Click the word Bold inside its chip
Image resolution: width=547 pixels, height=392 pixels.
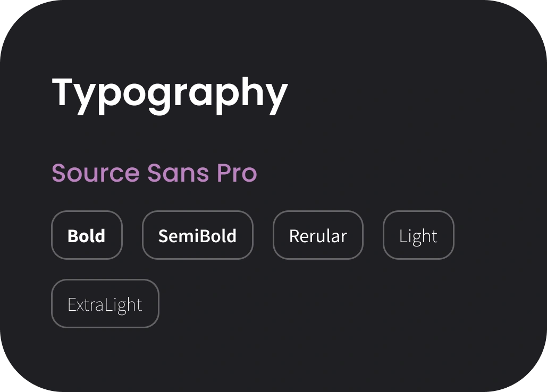pos(86,236)
